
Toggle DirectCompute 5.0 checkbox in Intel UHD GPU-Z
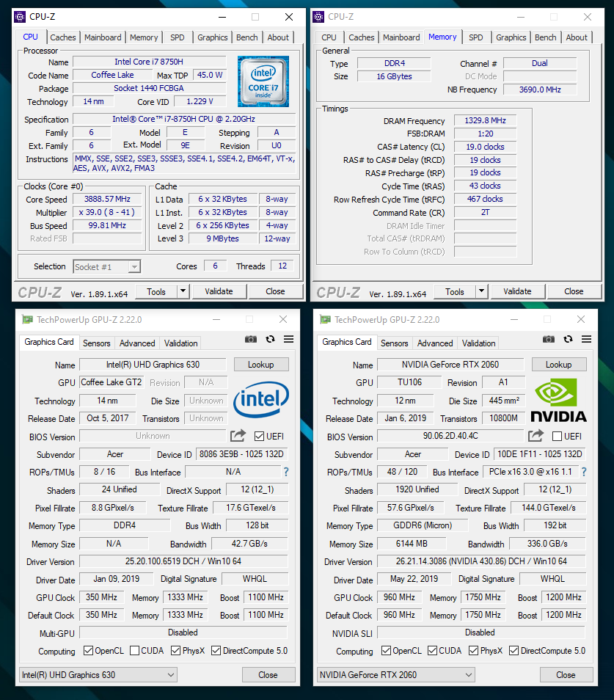tap(216, 650)
